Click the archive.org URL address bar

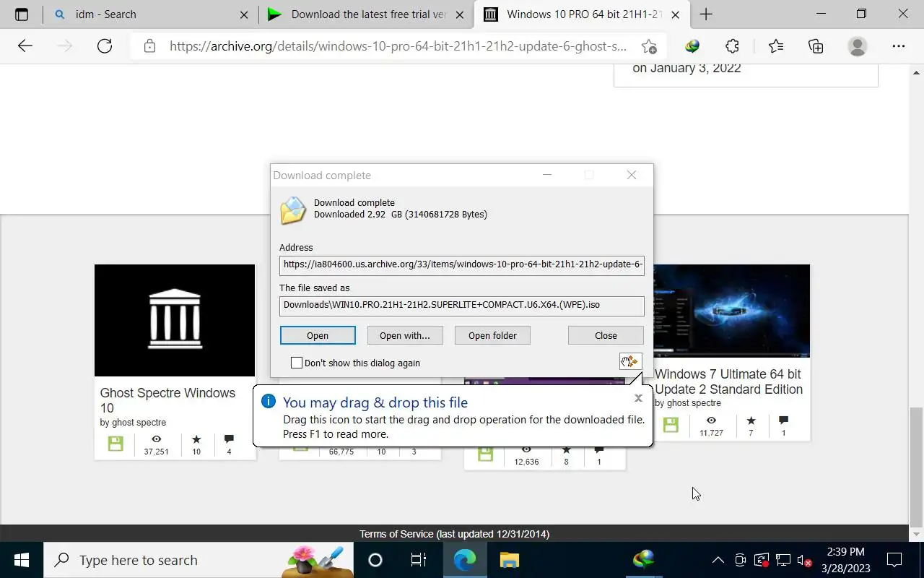(398, 46)
